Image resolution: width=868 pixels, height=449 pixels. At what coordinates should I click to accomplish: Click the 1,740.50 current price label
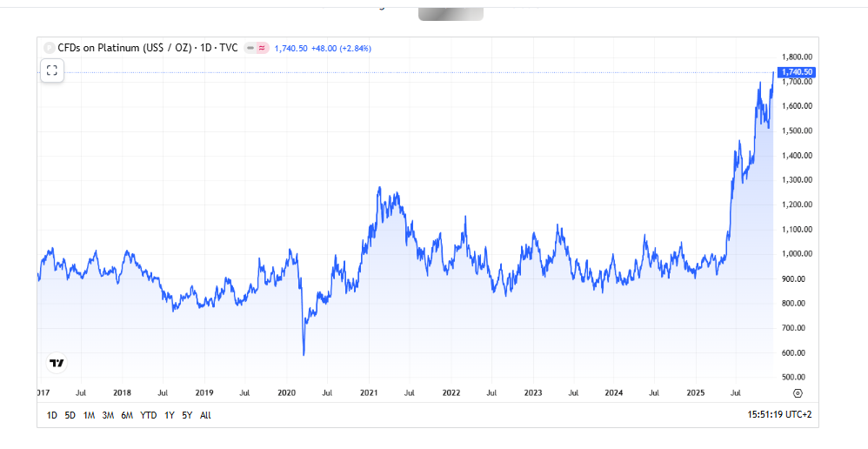point(797,72)
